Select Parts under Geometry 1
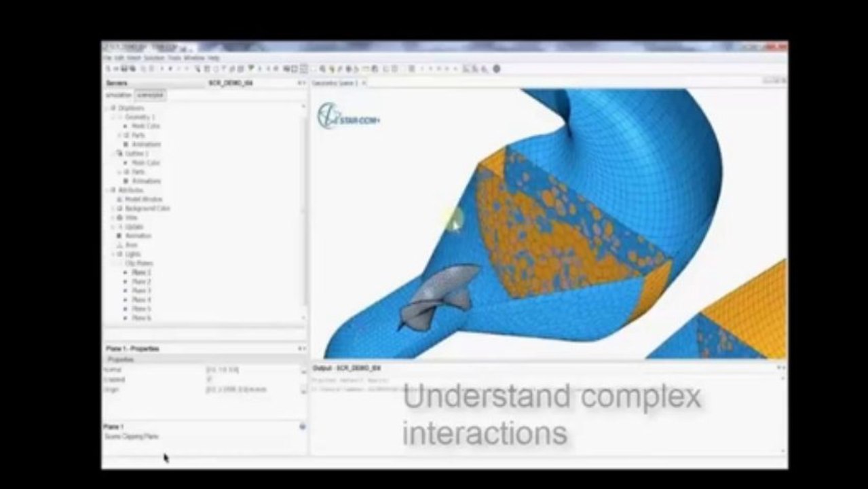Viewport: 868px width, 489px height. [138, 135]
